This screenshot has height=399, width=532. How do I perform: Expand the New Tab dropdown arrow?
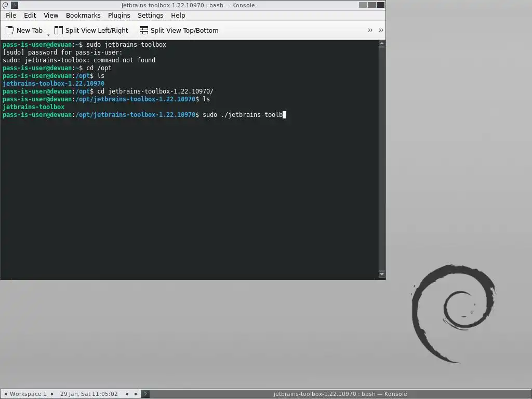[48, 35]
